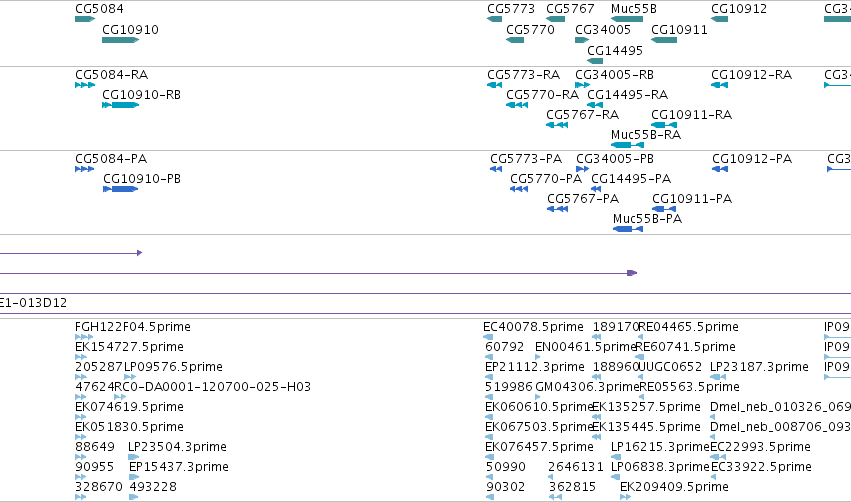Click the CG5773 gene label

click(x=511, y=9)
